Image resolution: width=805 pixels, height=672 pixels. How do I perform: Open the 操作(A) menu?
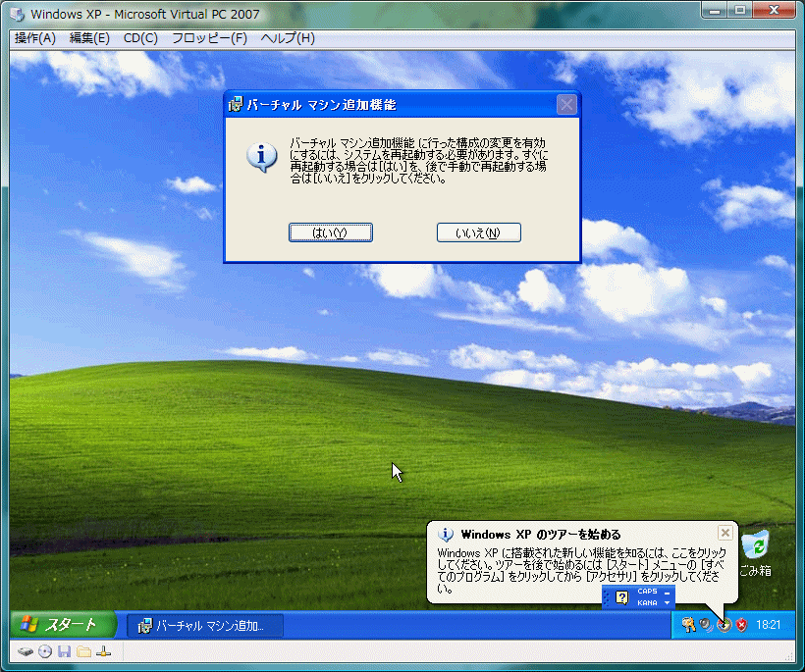point(35,38)
